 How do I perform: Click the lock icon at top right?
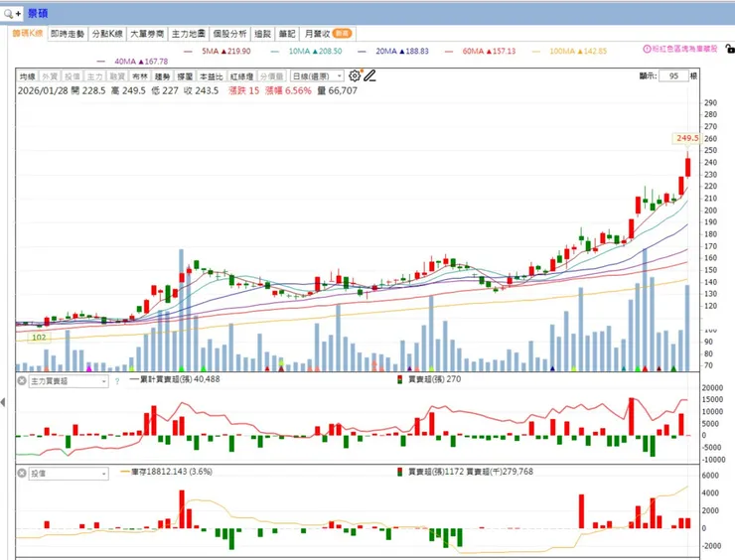click(x=729, y=49)
